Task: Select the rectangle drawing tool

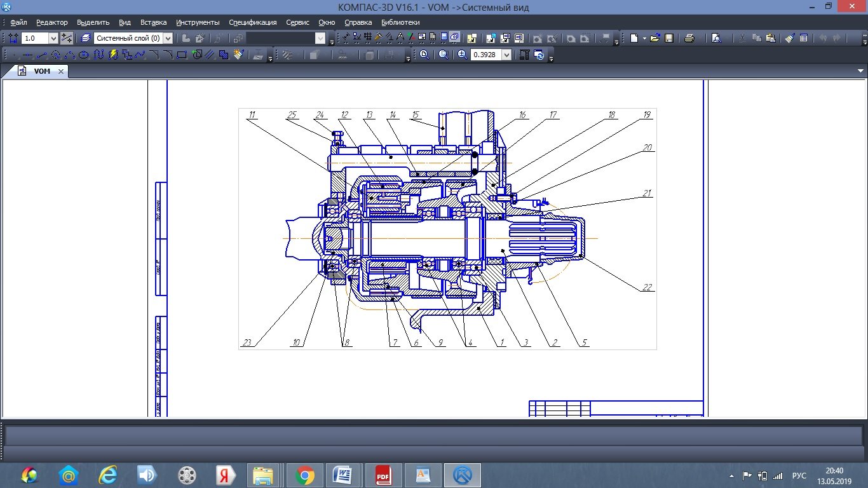Action: click(x=182, y=55)
